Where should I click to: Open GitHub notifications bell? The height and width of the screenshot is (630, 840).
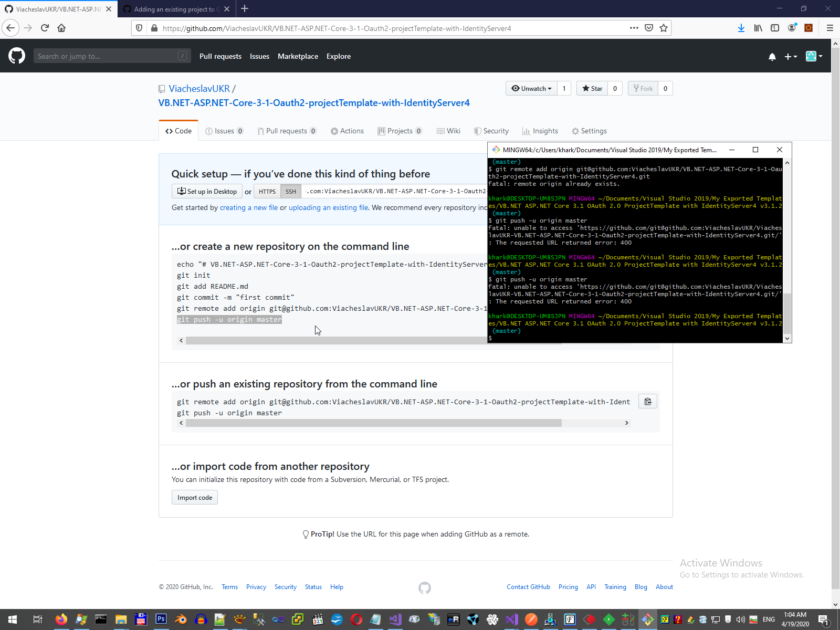tap(772, 57)
